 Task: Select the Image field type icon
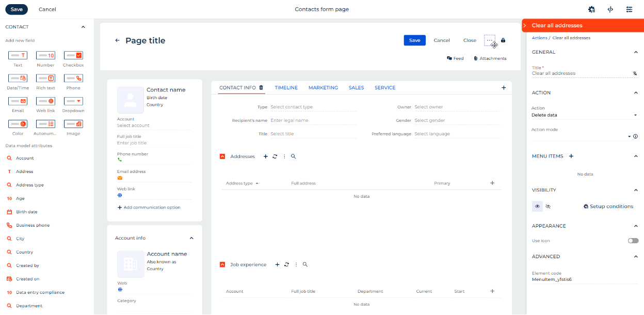click(73, 123)
